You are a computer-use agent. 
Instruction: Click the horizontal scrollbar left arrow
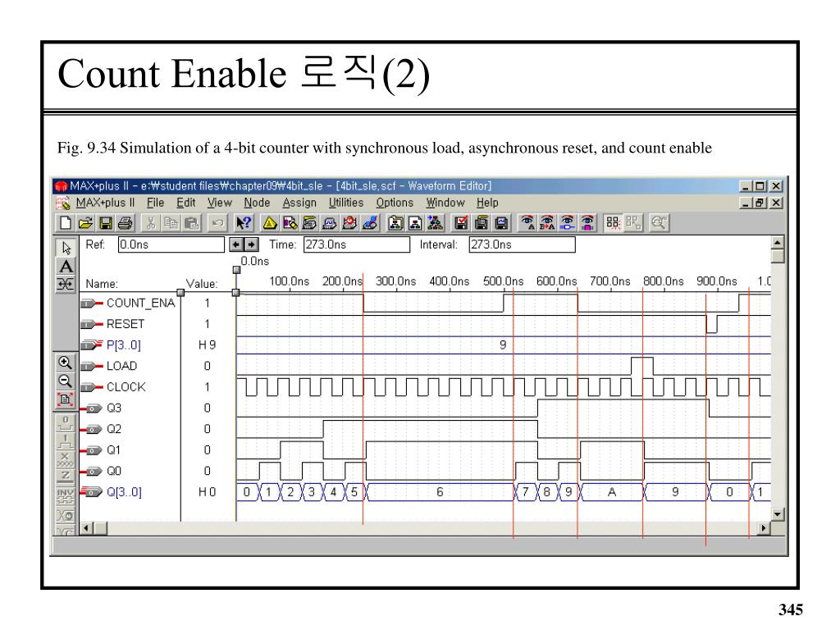pos(86,529)
